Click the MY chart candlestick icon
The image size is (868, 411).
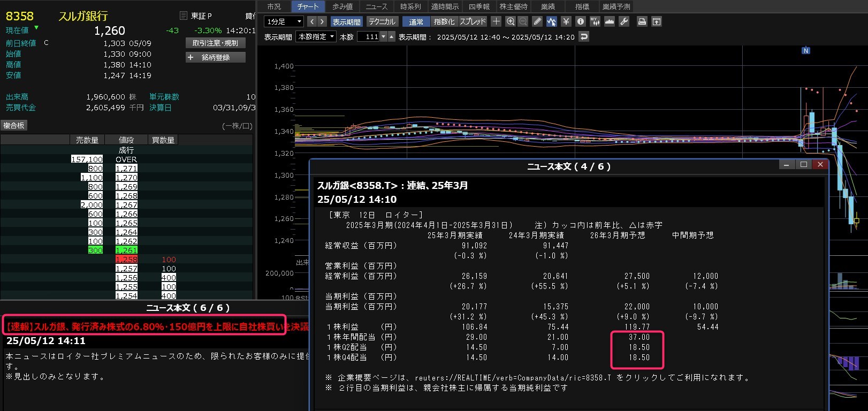pyautogui.click(x=595, y=21)
